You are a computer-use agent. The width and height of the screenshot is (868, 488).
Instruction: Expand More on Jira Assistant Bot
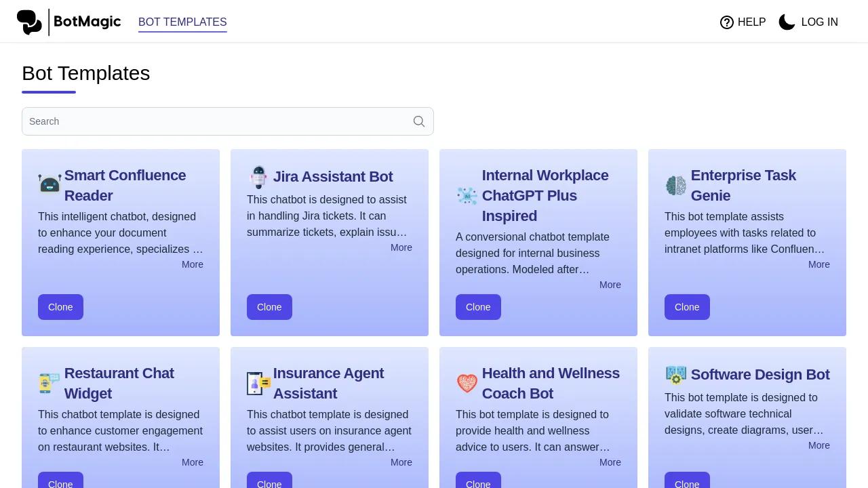coord(401,247)
